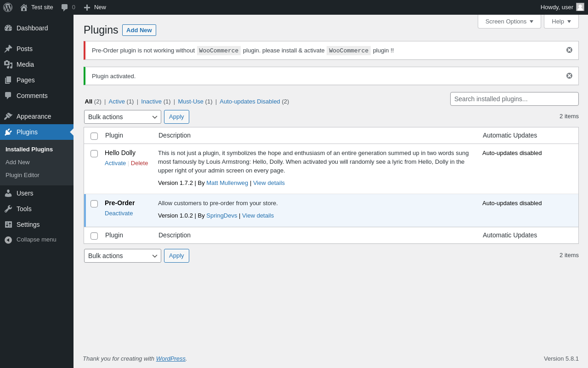Click the WordPress logo icon
The height and width of the screenshot is (368, 588).
pos(8,7)
